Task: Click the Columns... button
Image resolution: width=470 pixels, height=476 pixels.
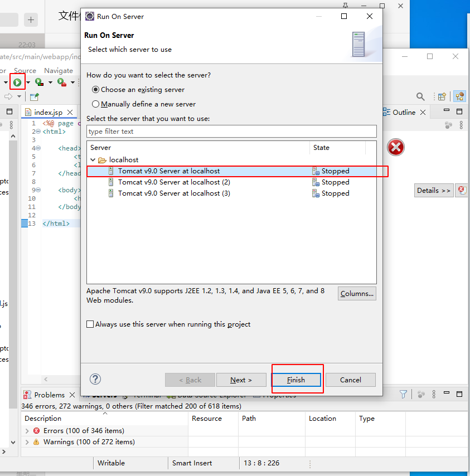Action: click(x=357, y=294)
